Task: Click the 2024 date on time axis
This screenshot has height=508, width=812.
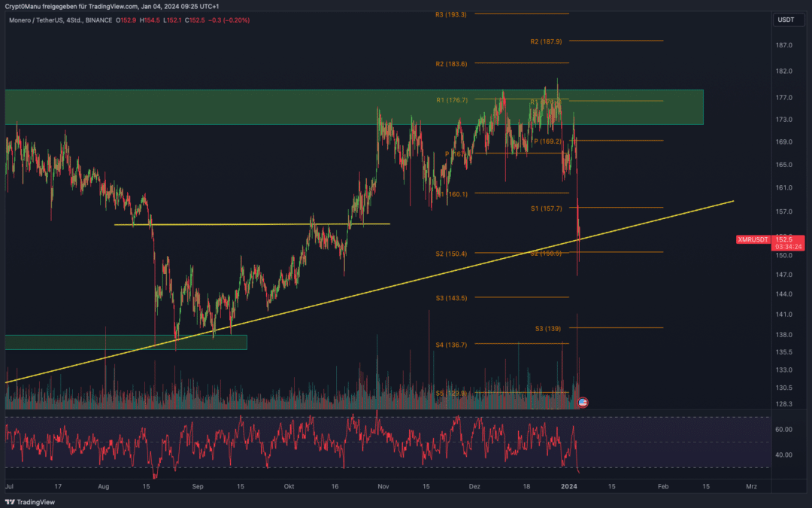Action: (x=568, y=486)
